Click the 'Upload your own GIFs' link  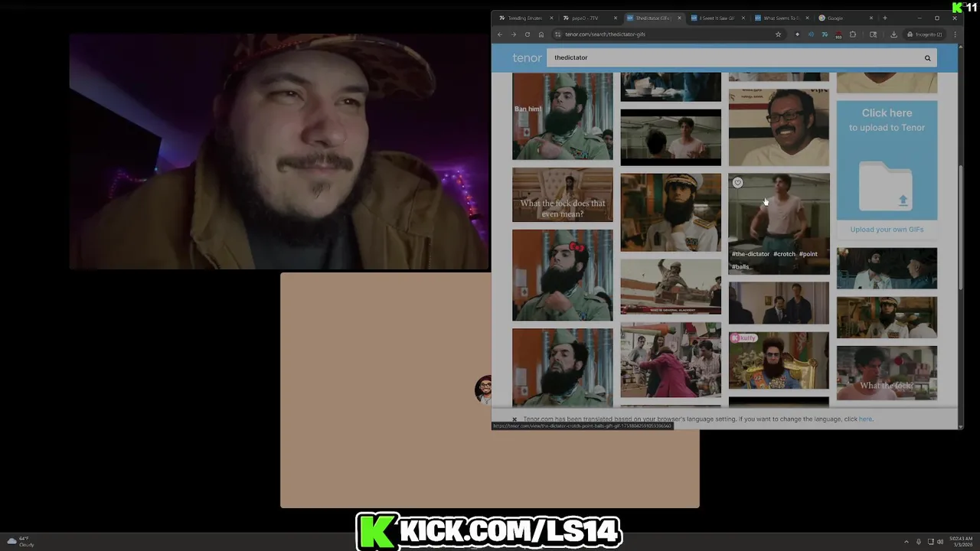(887, 230)
